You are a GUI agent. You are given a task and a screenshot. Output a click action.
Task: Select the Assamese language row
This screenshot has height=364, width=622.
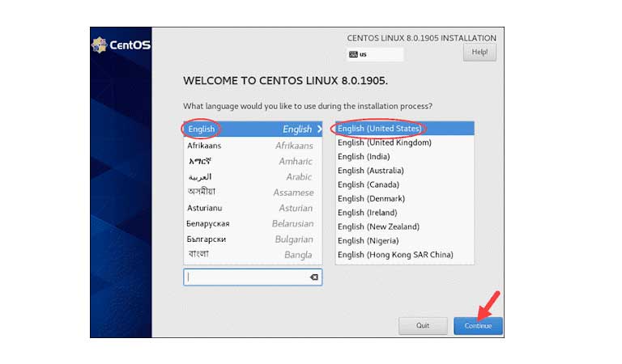point(253,192)
